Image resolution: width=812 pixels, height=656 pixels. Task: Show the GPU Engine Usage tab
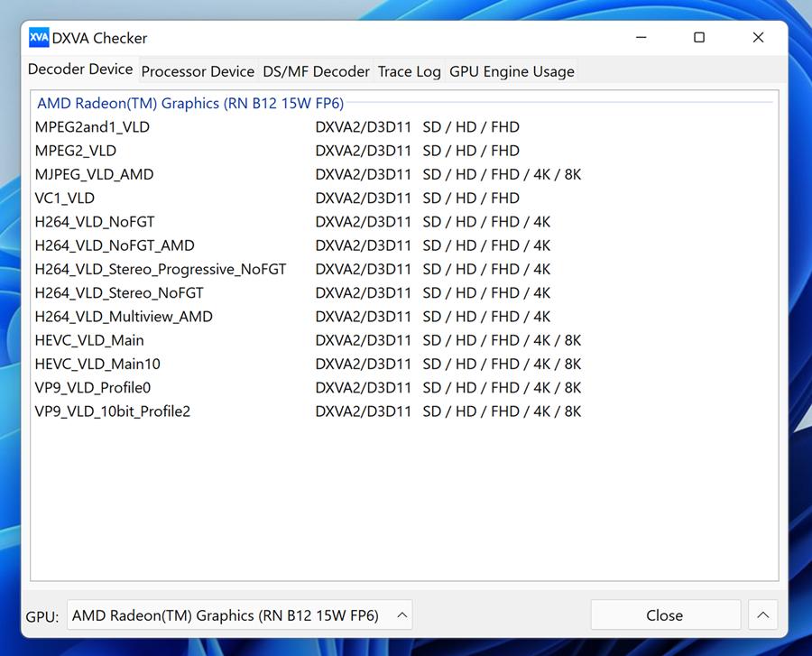(512, 71)
